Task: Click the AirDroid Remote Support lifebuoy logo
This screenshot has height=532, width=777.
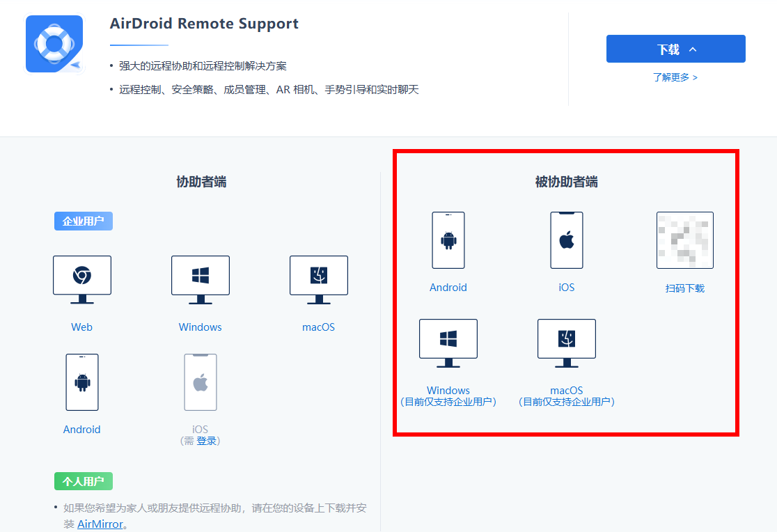Action: 54,44
